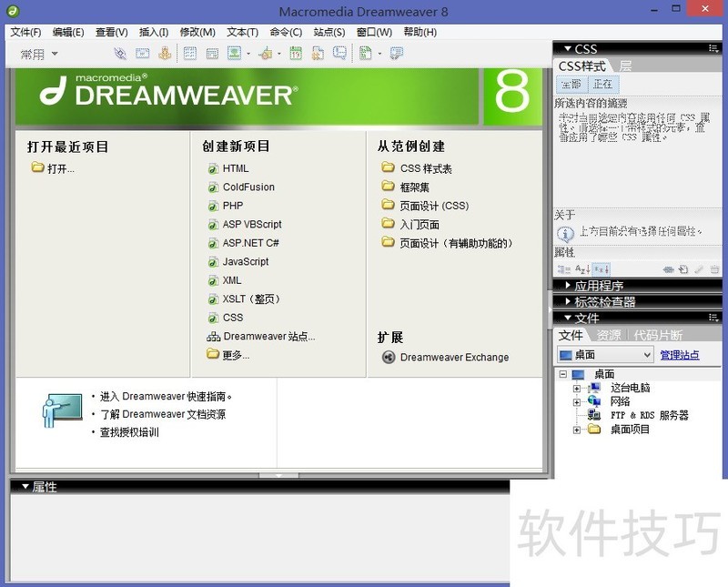
Task: Click the Templates insert icon
Action: [366, 54]
